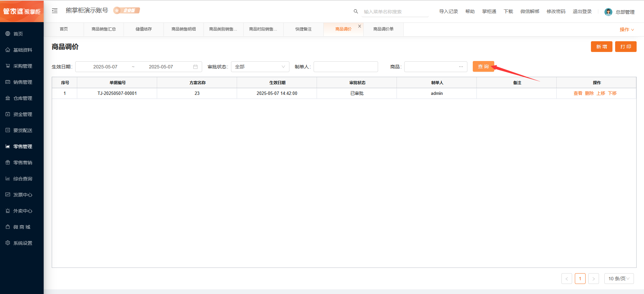Click the end date 2025-05-07 field
The height and width of the screenshot is (294, 644).
coord(161,67)
